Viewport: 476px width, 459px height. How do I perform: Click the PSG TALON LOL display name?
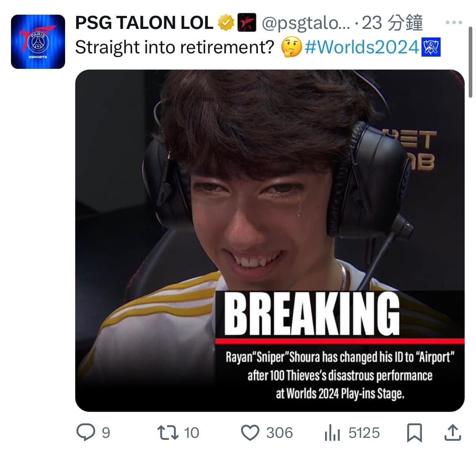coord(144,23)
